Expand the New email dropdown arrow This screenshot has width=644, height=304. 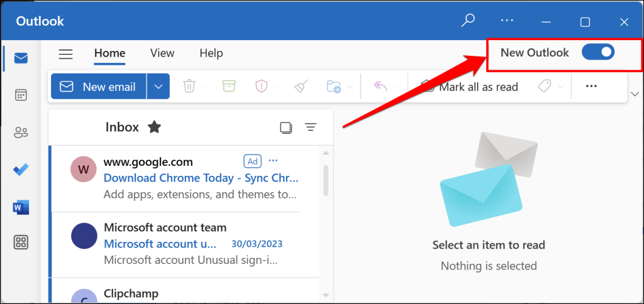(x=158, y=86)
